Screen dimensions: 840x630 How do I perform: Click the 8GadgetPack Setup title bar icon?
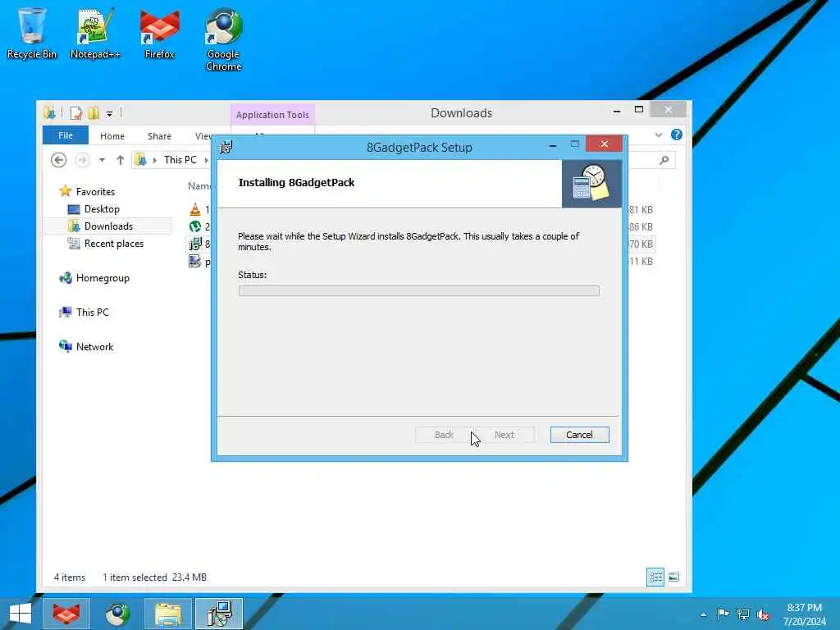click(226, 147)
